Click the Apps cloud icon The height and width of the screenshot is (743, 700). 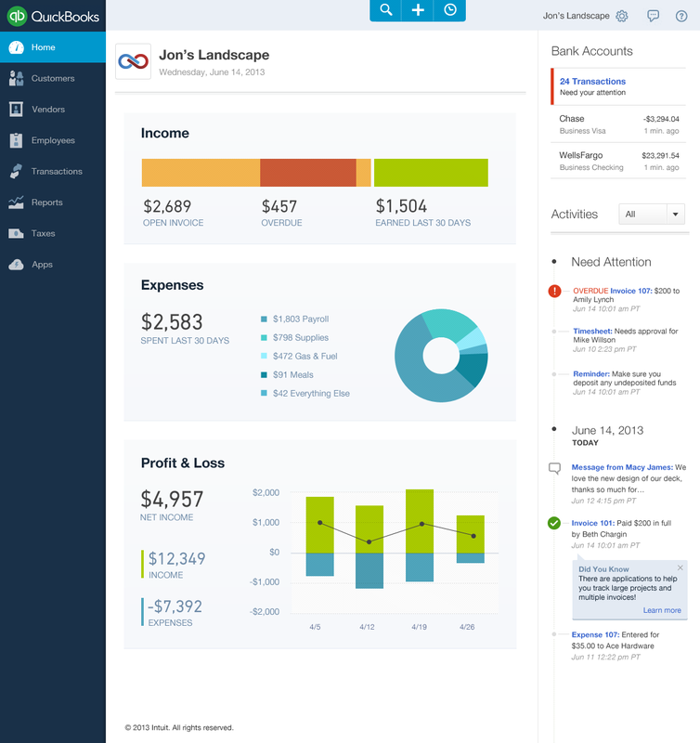click(16, 265)
